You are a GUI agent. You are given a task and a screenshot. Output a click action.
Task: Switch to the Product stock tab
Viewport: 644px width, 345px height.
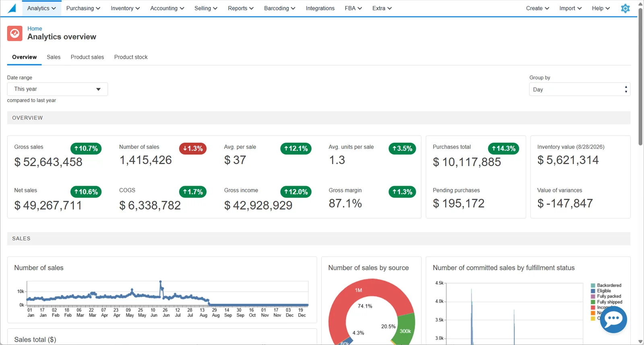[x=131, y=57]
